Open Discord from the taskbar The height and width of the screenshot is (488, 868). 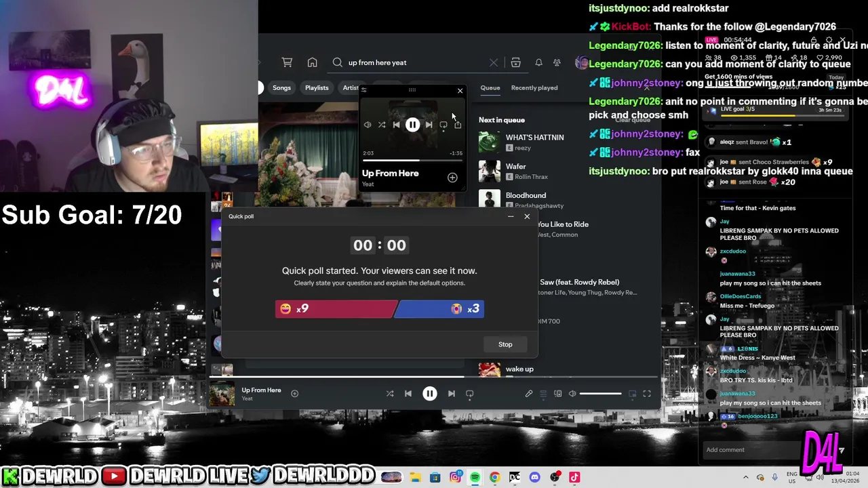pyautogui.click(x=534, y=477)
